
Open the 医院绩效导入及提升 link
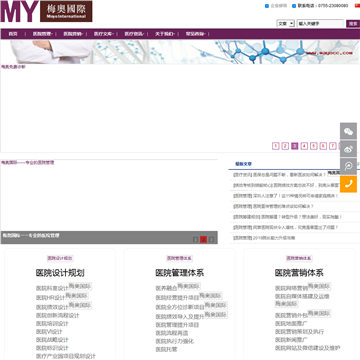[x=180, y=316]
